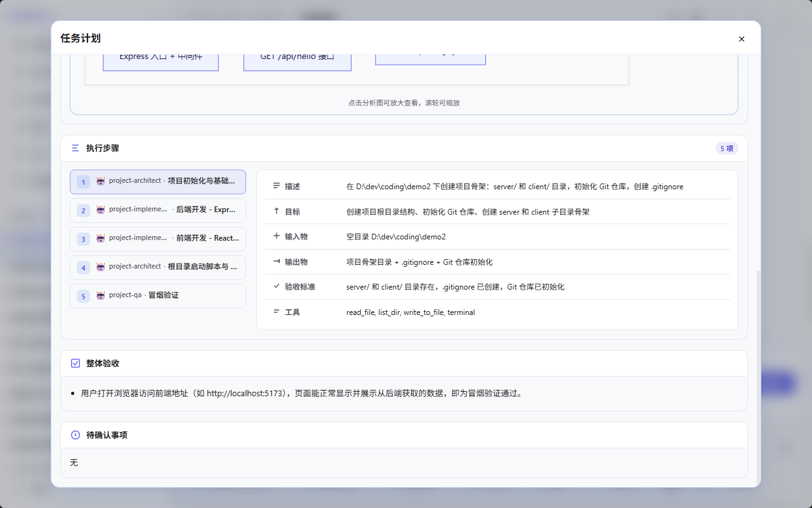Click the 输出物 field label
Viewport: 812px width, 508px height.
pos(296,262)
